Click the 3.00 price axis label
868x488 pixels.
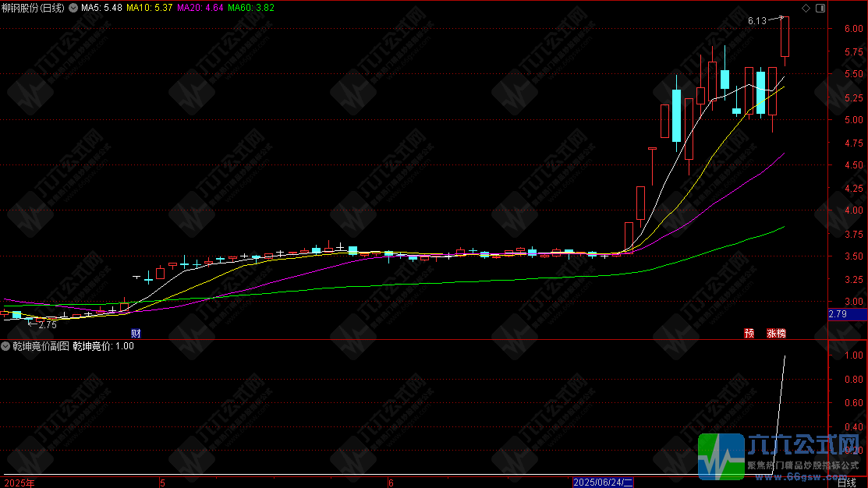(x=854, y=302)
